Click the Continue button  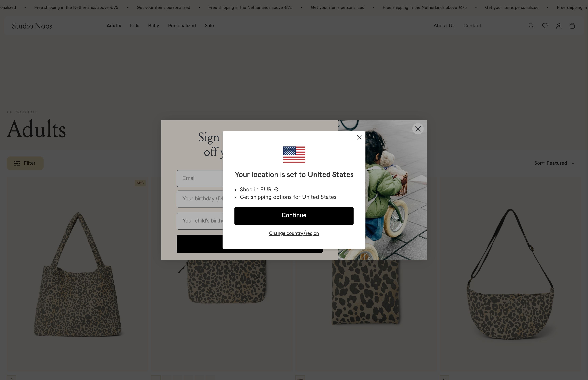(x=294, y=216)
